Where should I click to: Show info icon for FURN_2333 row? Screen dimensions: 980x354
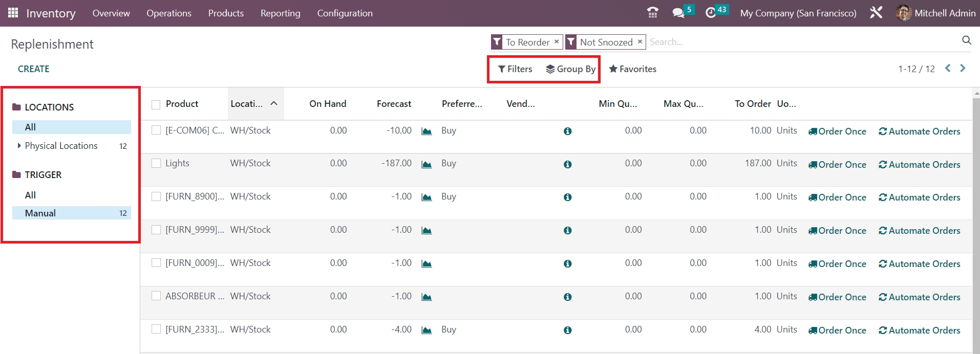[567, 330]
